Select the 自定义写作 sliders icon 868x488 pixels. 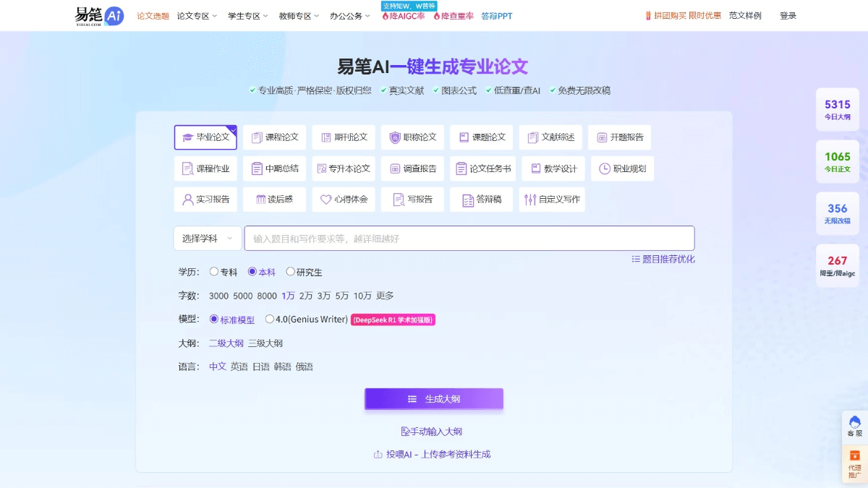(530, 200)
